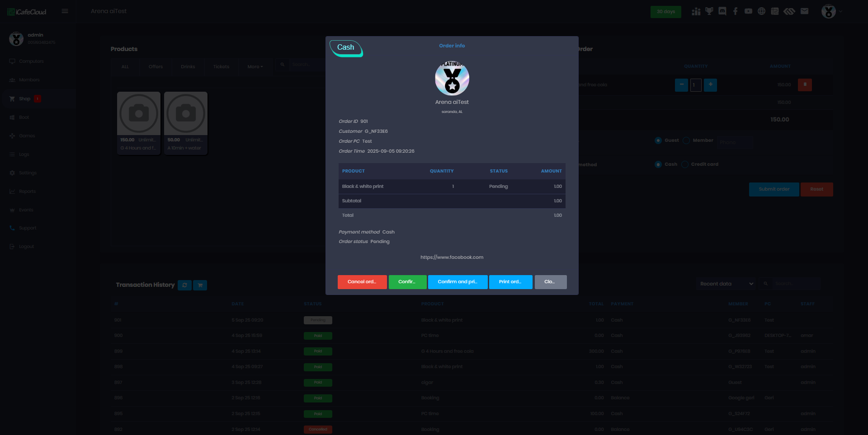Choose Credit card payment radio
Screen dimensions: 868x435
click(685, 164)
